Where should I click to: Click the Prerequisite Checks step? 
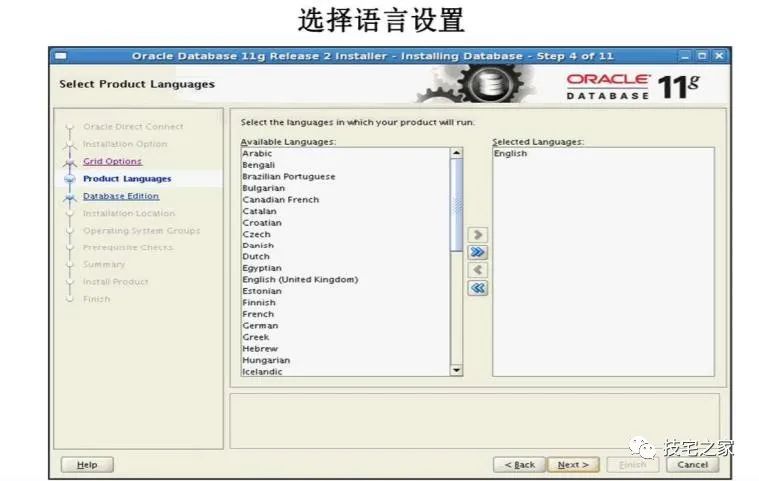coord(128,248)
